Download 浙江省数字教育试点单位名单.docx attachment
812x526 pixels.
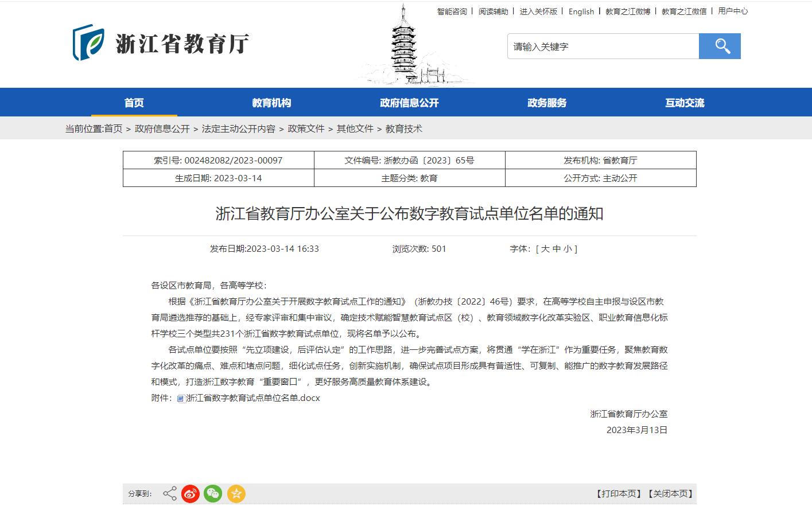(x=252, y=398)
